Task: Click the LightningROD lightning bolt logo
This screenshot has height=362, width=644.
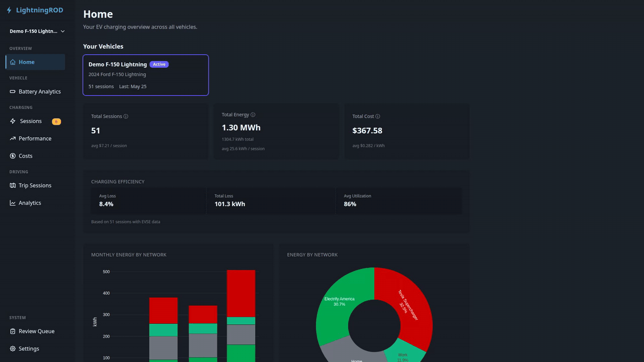Action: coord(9,10)
